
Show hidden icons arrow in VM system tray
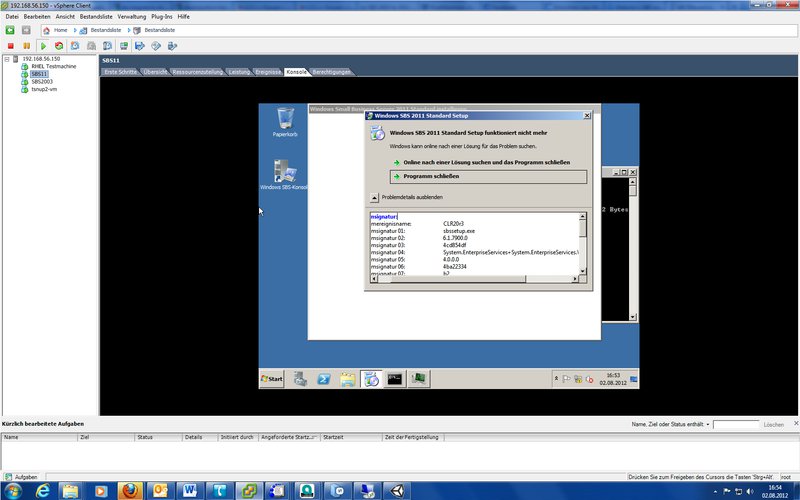[x=556, y=379]
